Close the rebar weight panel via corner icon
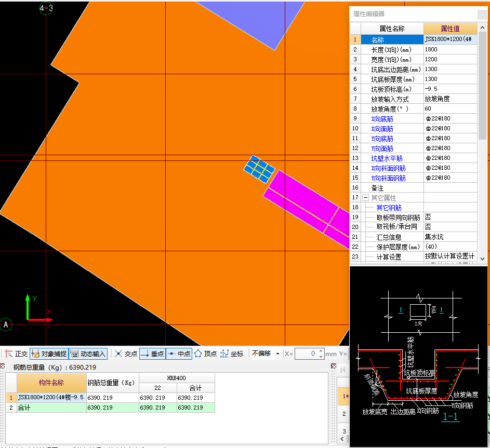Viewport: 490px width, 448px height. click(x=2, y=366)
